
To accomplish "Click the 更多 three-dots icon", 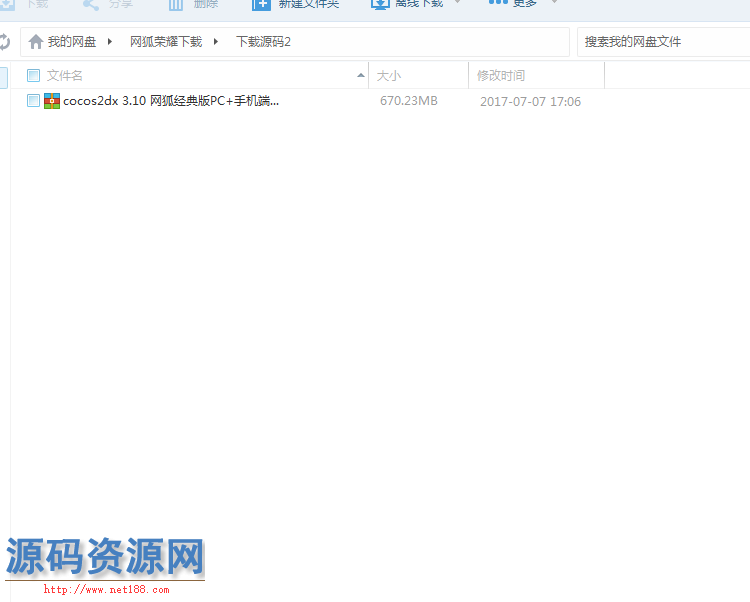I will [x=498, y=3].
